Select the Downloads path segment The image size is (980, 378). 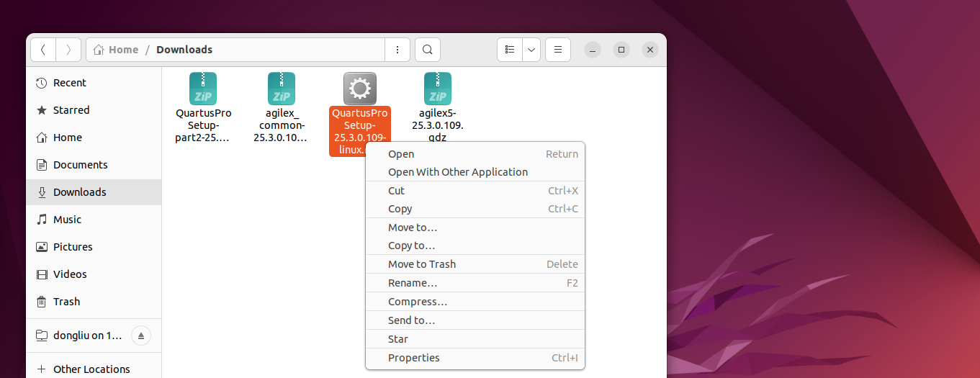coord(184,50)
